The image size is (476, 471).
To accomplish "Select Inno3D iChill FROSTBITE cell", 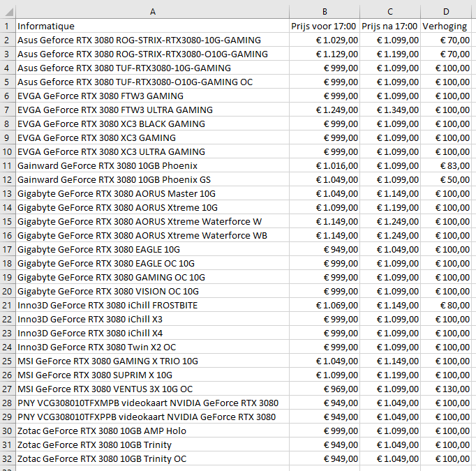I will point(153,306).
